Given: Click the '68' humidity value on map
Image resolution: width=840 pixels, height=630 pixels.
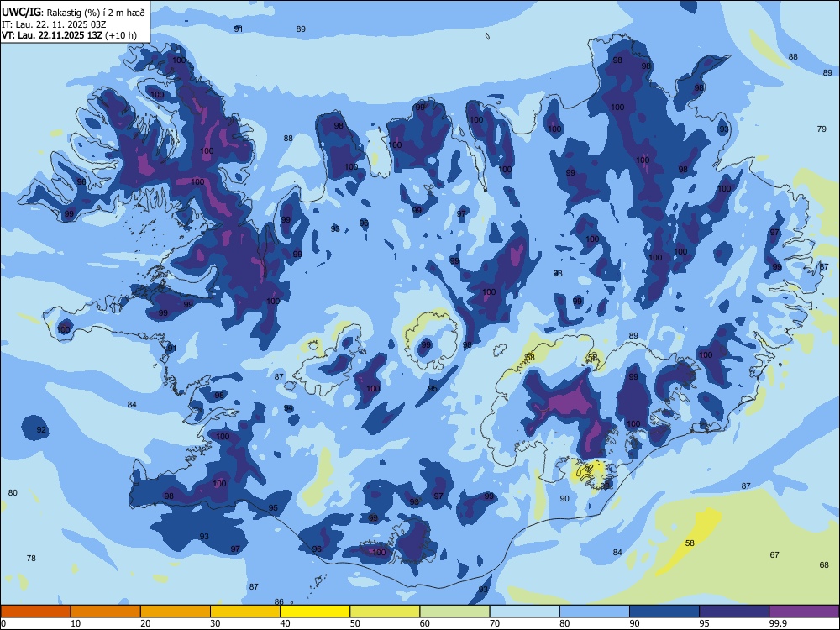Looking at the screenshot, I should [x=824, y=564].
